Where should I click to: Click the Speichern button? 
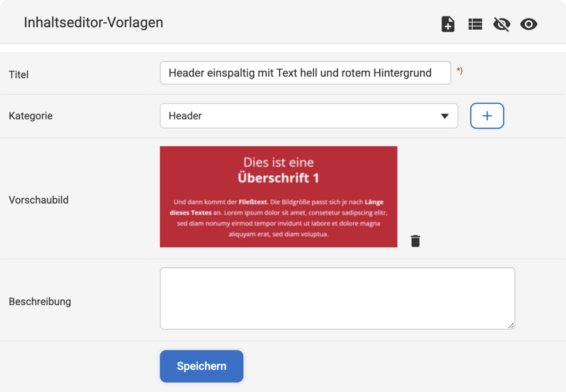coord(201,366)
